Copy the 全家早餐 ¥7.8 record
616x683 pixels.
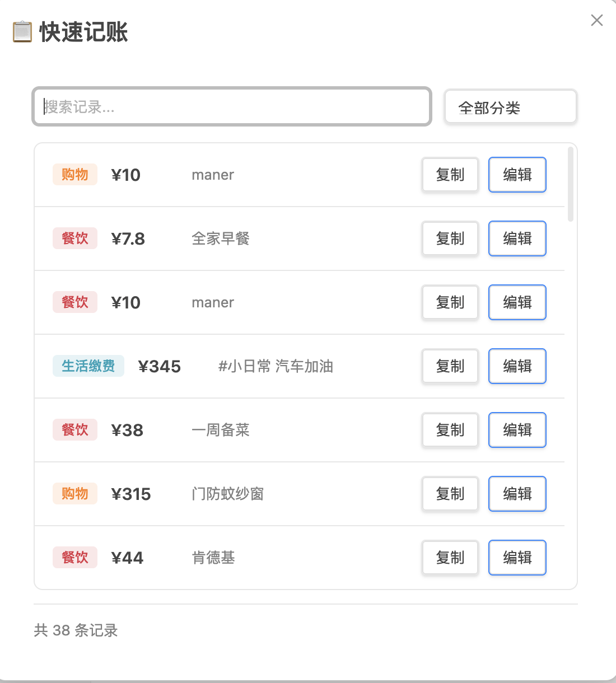point(450,238)
